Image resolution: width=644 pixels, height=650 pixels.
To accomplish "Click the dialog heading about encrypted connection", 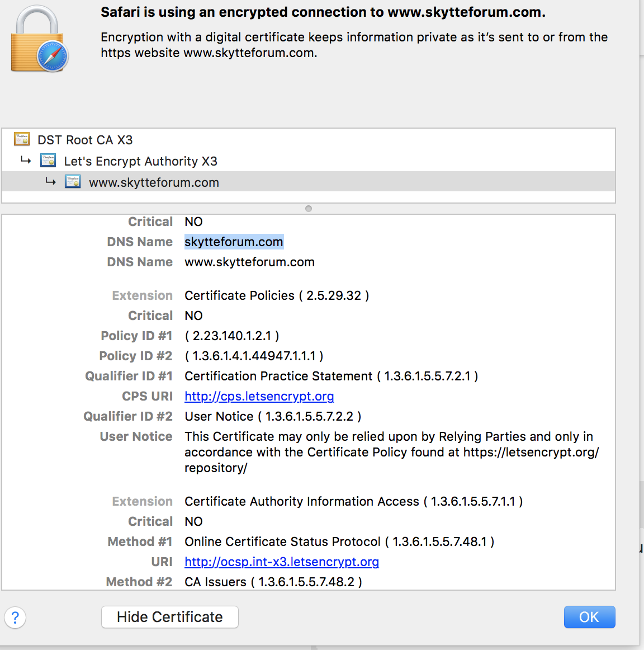I will point(323,12).
